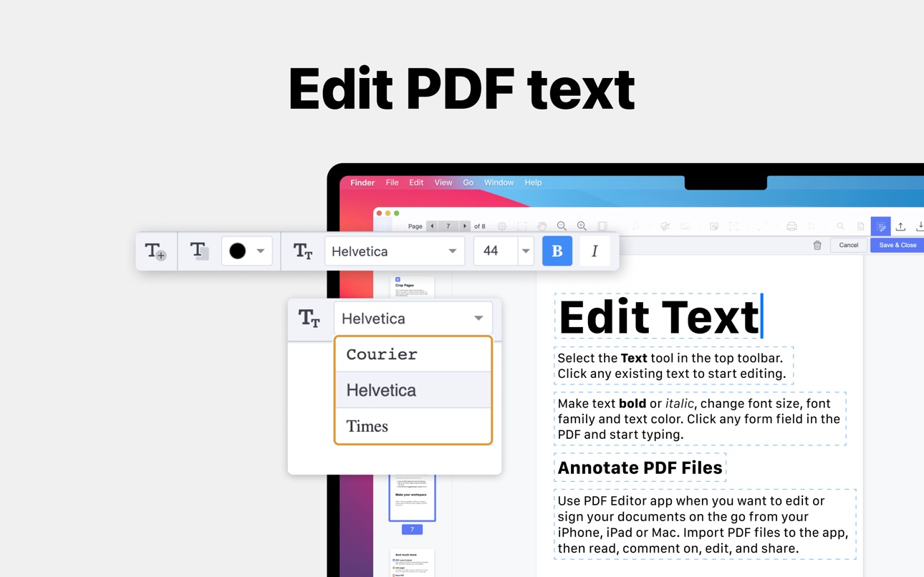Select the edit text block tool beside the color swatch
924x577 pixels.
pos(198,251)
